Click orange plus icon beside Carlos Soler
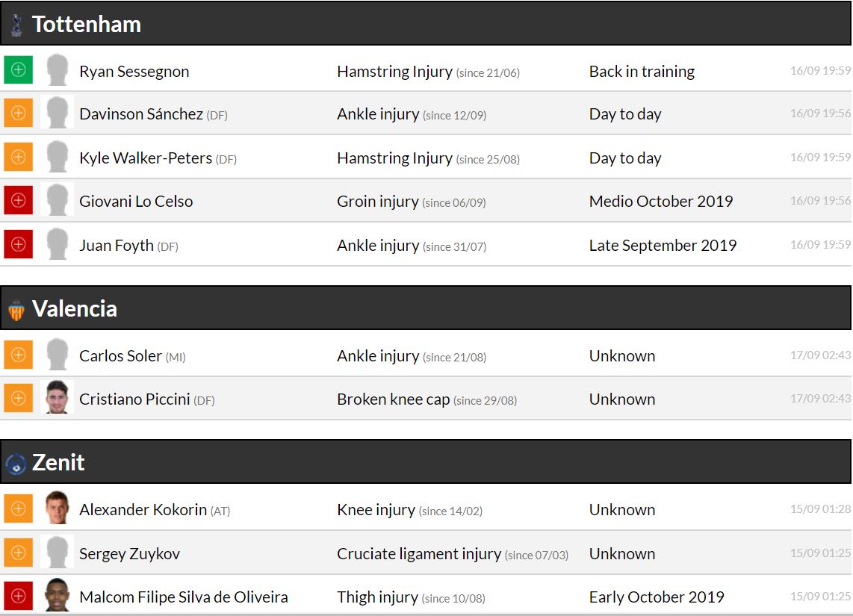Viewport: 853px width, 616px height. coord(19,355)
